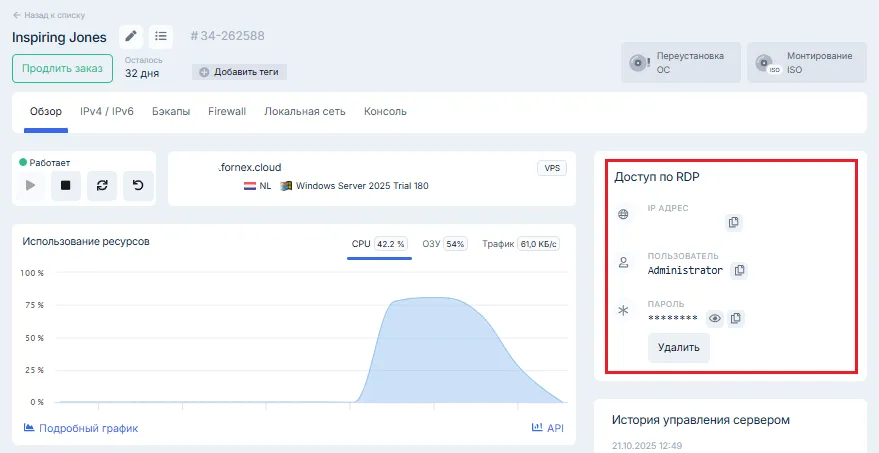Open the Firewall tab
This screenshot has width=879, height=453.
[227, 112]
